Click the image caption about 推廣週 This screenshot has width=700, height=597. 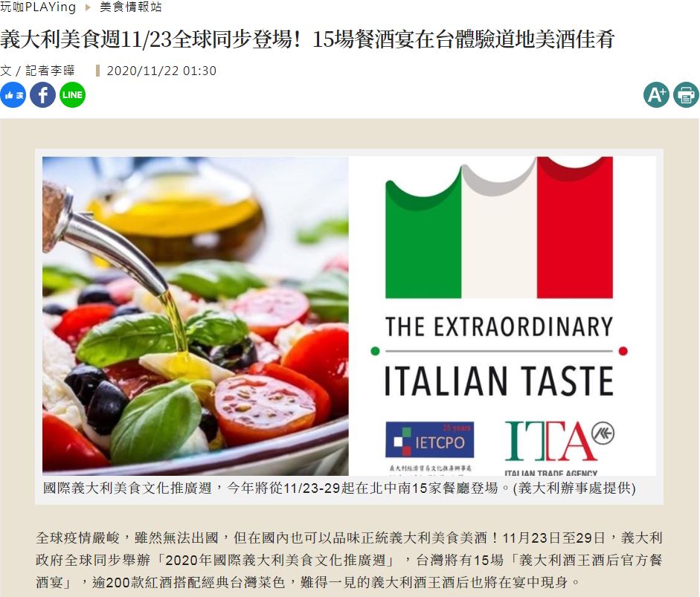click(x=339, y=488)
